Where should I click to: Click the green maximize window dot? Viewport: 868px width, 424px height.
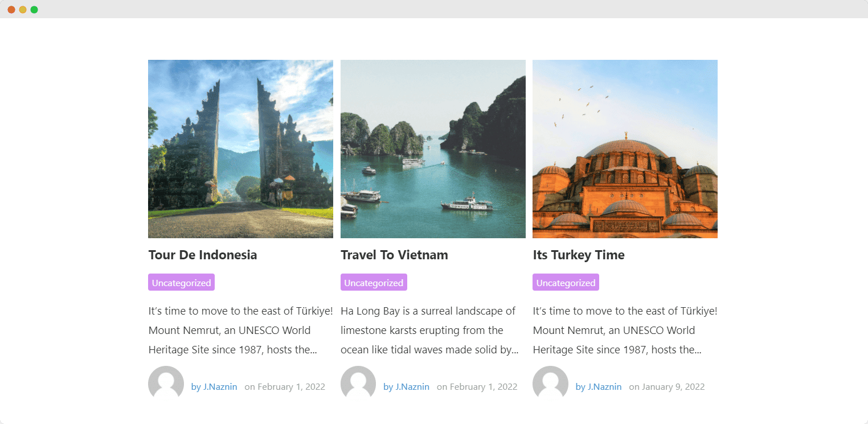(34, 10)
